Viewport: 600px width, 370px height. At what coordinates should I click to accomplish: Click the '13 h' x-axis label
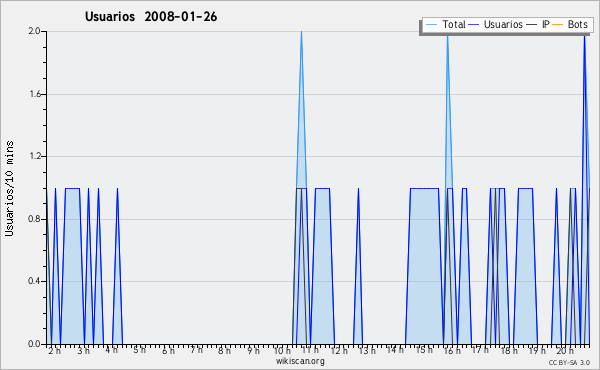tap(367, 351)
